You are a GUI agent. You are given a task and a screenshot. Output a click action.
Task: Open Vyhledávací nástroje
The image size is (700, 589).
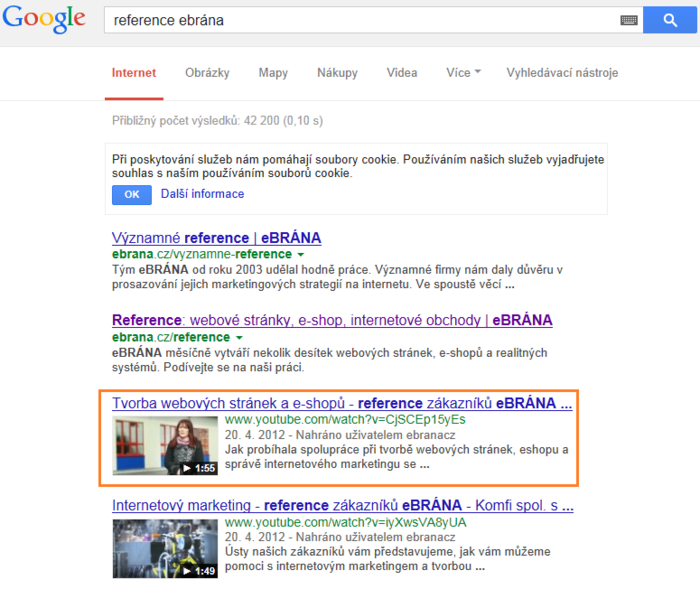(562, 73)
